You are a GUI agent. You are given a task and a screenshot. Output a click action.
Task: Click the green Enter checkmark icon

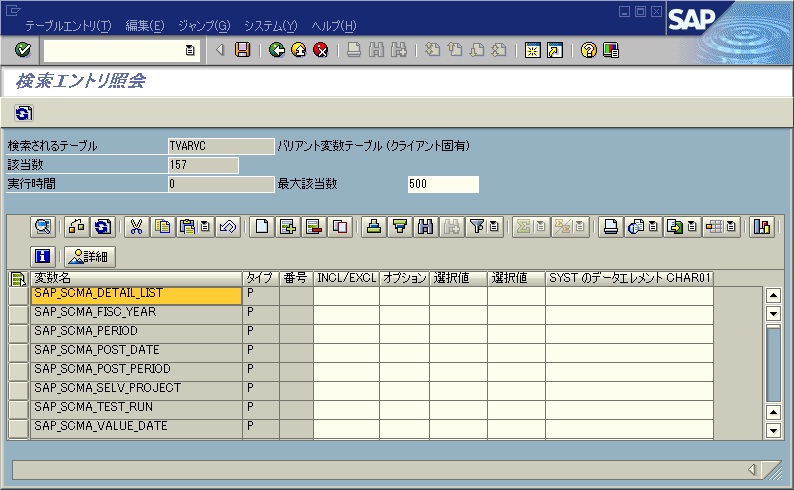[x=23, y=50]
